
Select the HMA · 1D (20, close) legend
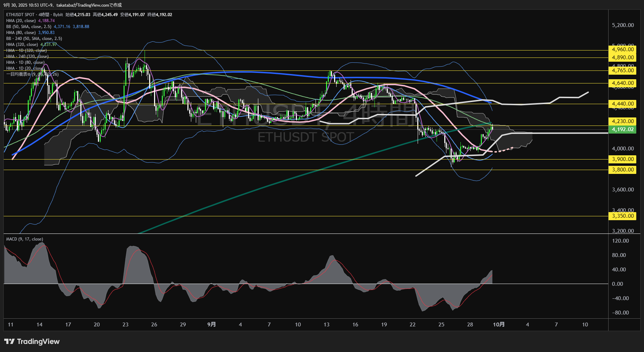tap(25, 68)
